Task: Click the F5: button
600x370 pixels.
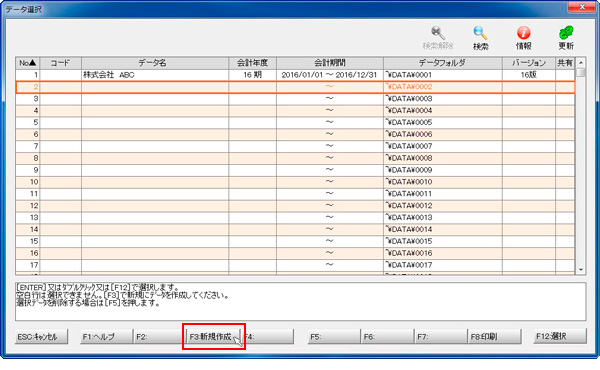Action: pos(334,337)
